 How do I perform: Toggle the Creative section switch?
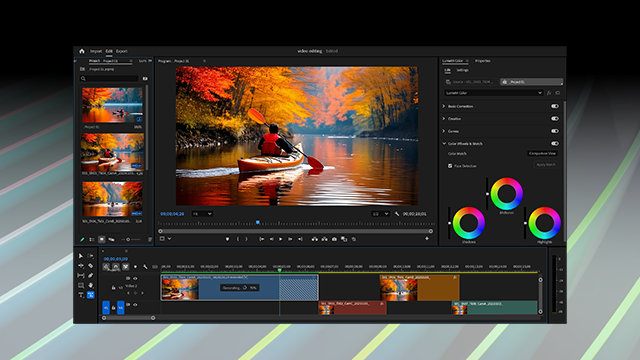click(555, 119)
